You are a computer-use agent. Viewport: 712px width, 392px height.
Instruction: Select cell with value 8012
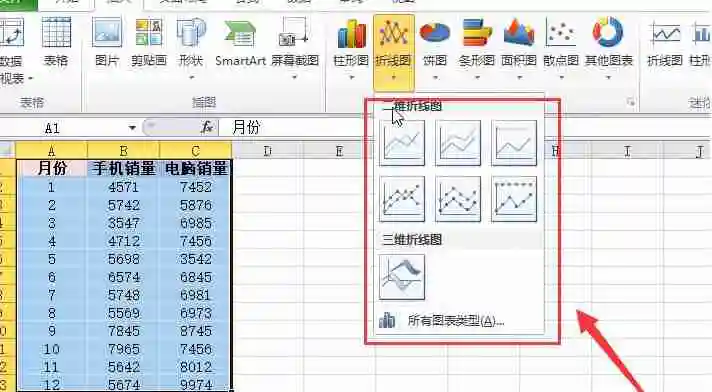tap(196, 367)
